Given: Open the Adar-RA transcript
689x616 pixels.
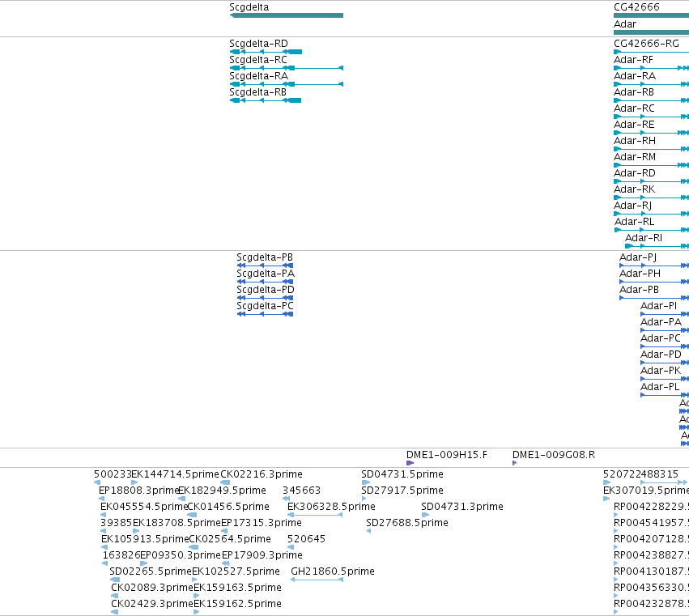Looking at the screenshot, I should point(635,76).
